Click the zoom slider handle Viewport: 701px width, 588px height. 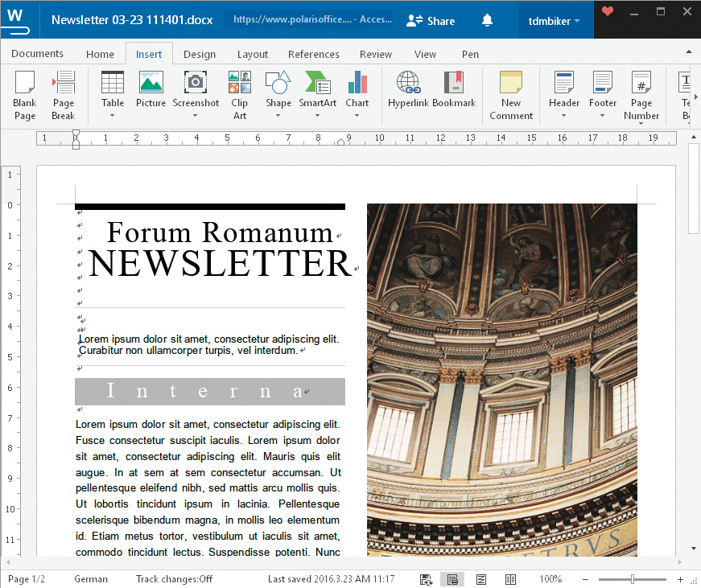pos(633,579)
